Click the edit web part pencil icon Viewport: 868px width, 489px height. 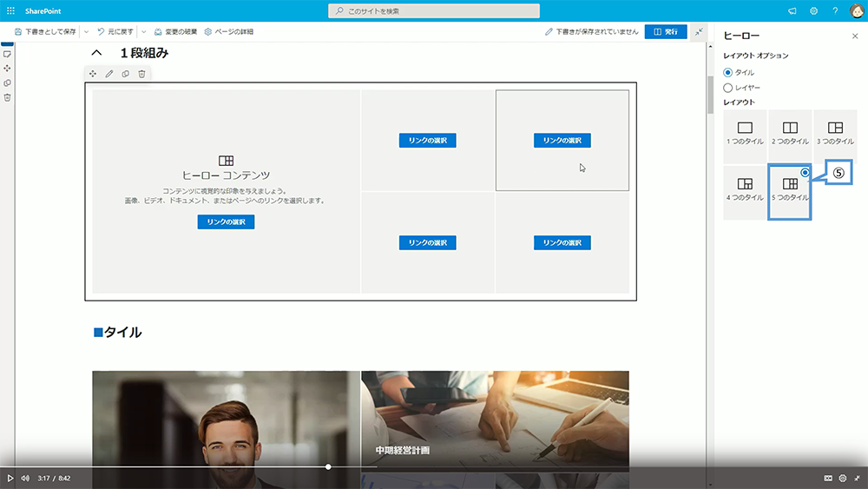point(109,74)
